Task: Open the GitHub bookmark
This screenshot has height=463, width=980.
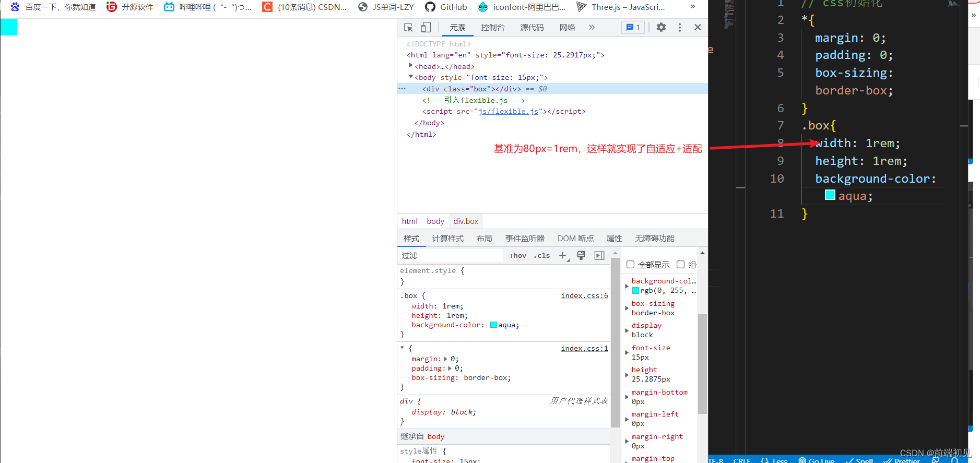Action: pos(446,7)
